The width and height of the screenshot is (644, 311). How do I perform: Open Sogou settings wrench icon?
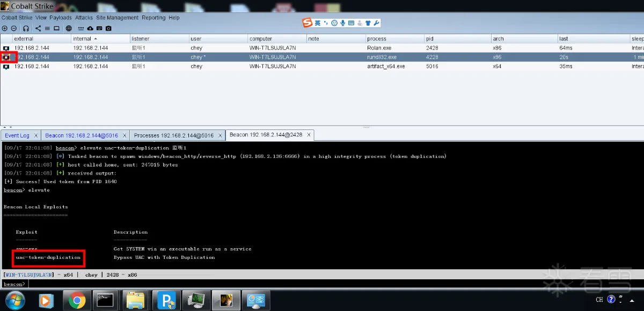coord(376,23)
